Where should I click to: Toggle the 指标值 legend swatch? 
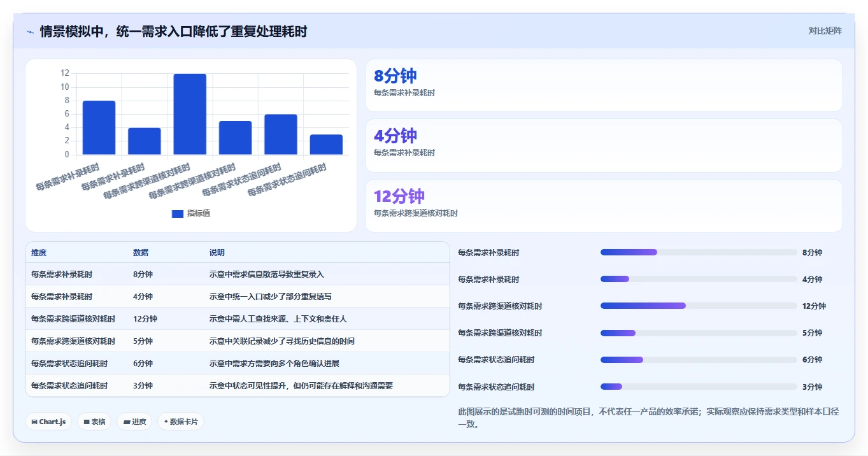pyautogui.click(x=178, y=213)
